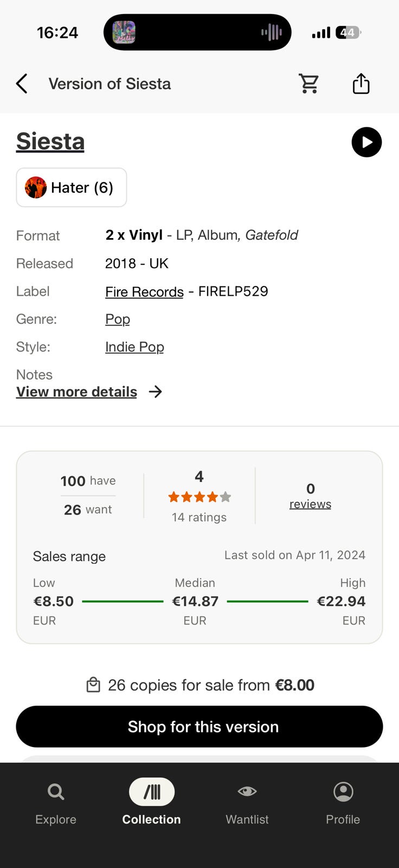399x868 pixels.
Task: Open the Pop genre link
Action: 118,319
